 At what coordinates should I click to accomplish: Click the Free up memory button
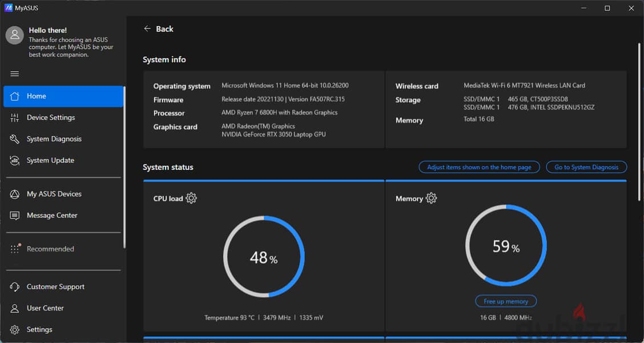tap(506, 301)
